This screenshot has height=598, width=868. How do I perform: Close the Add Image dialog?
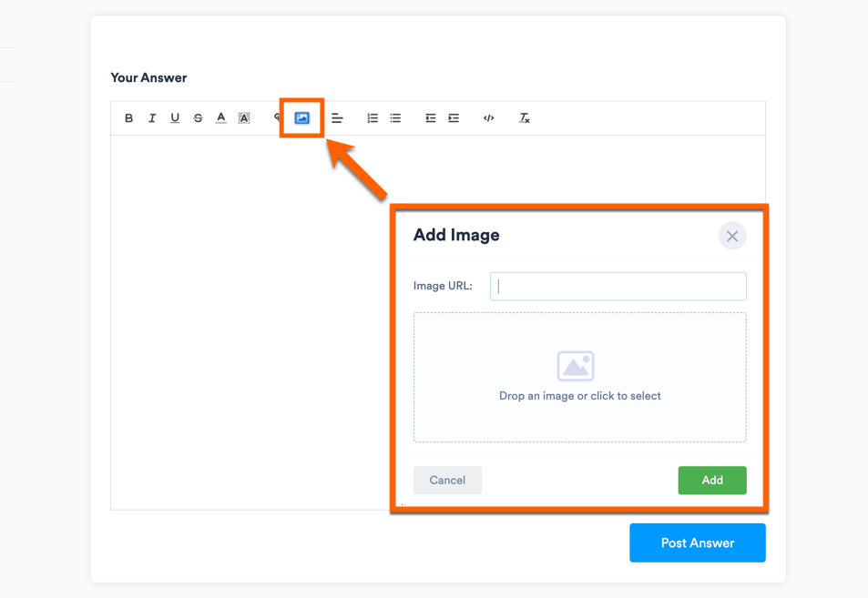click(732, 236)
